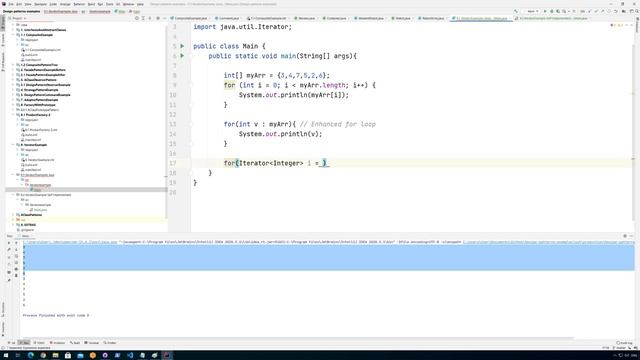Screen dimensions: 640x360
Task: Click the Rerun icon in the Run panel
Action: [9, 243]
